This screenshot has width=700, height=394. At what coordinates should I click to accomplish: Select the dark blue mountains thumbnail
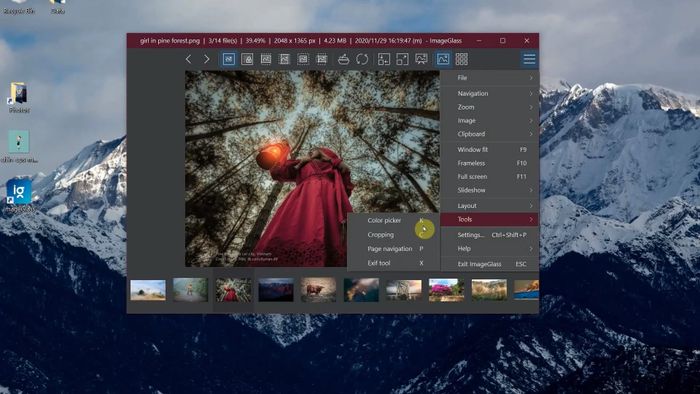(x=276, y=290)
